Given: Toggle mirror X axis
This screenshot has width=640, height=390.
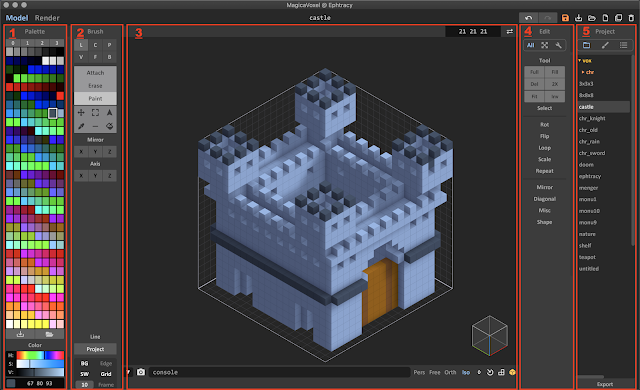Looking at the screenshot, I should 81,152.
